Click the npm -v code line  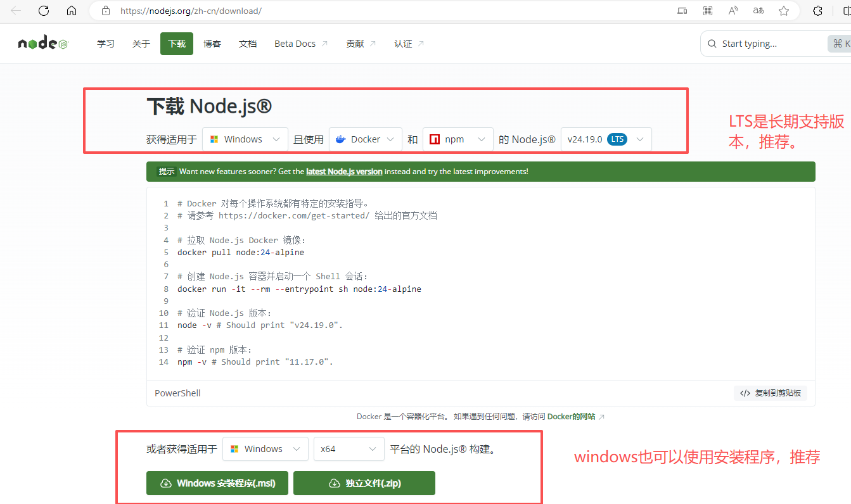(255, 362)
